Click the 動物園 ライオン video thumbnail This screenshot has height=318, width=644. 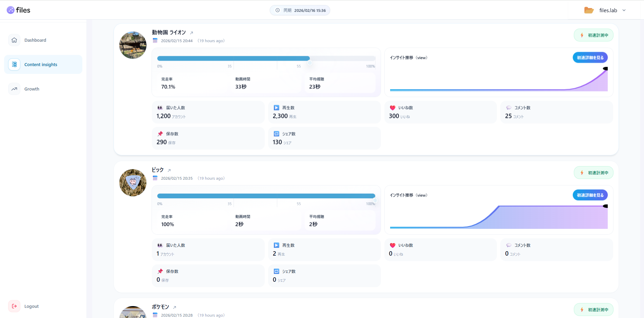click(133, 45)
